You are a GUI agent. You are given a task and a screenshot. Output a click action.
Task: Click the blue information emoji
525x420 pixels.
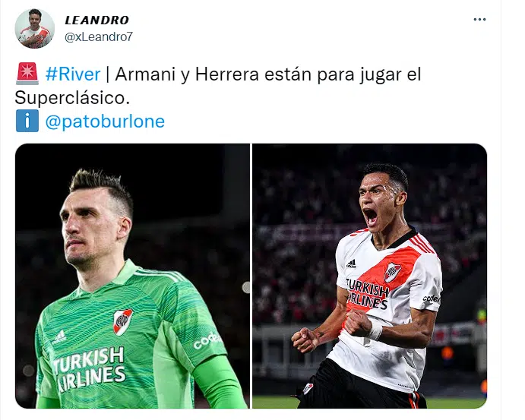27,121
